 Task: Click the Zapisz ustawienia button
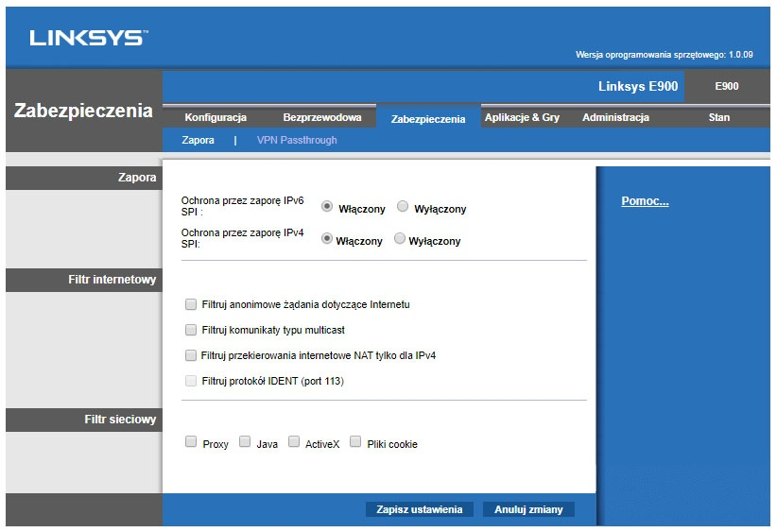tap(419, 509)
